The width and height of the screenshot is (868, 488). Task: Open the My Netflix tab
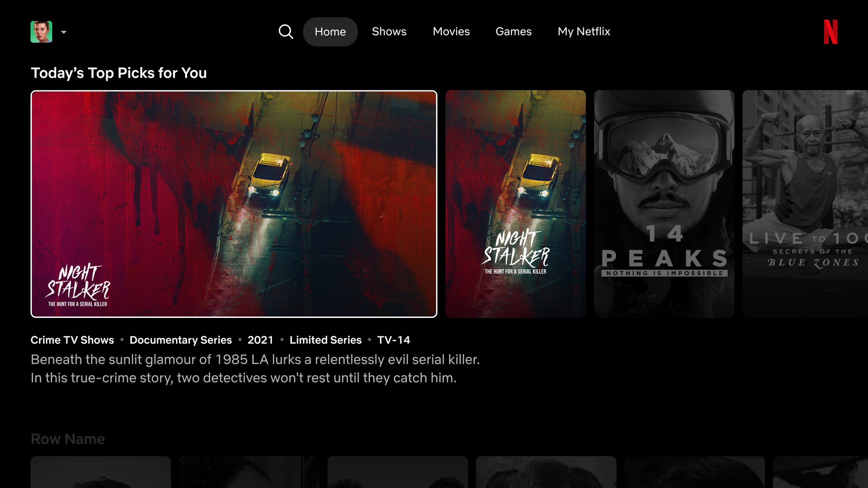pos(584,32)
